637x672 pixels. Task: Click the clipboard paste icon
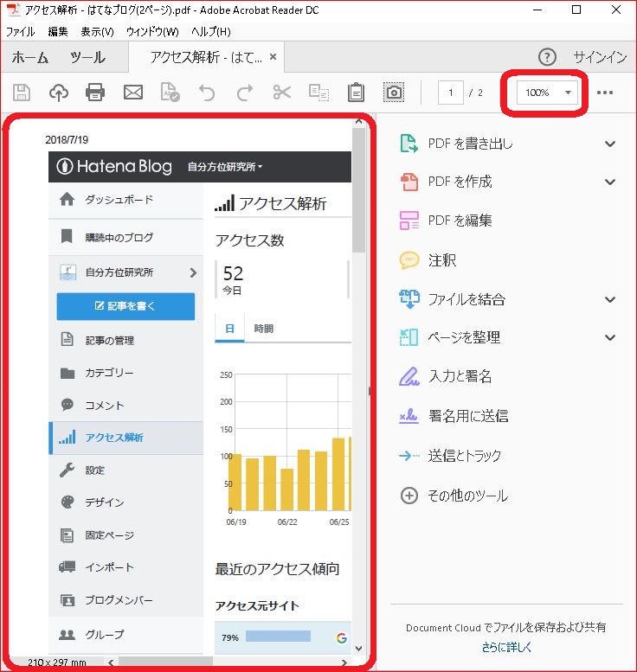coord(356,93)
